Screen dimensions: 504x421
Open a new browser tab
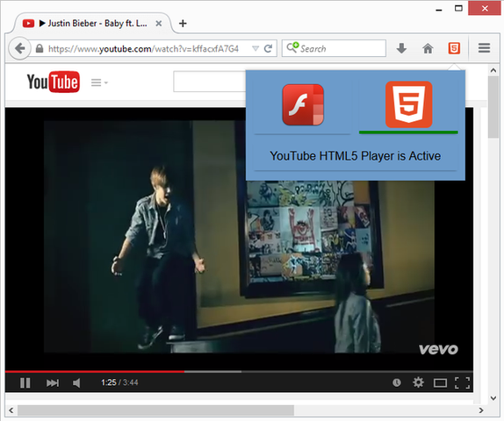183,24
